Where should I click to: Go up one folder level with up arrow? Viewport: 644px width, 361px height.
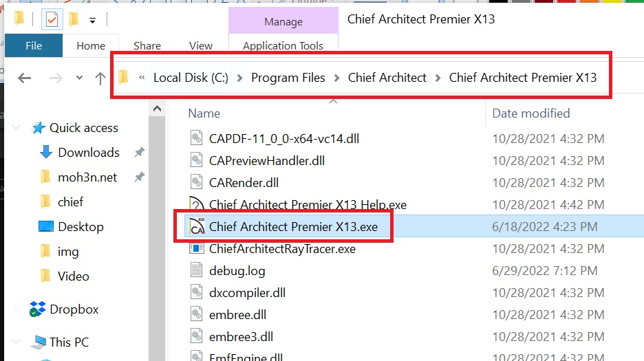click(x=100, y=78)
